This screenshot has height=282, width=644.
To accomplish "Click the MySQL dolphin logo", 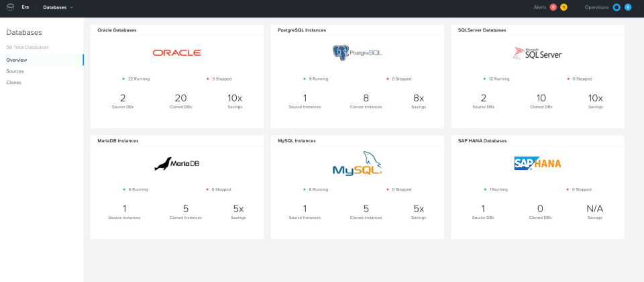I will 358,163.
